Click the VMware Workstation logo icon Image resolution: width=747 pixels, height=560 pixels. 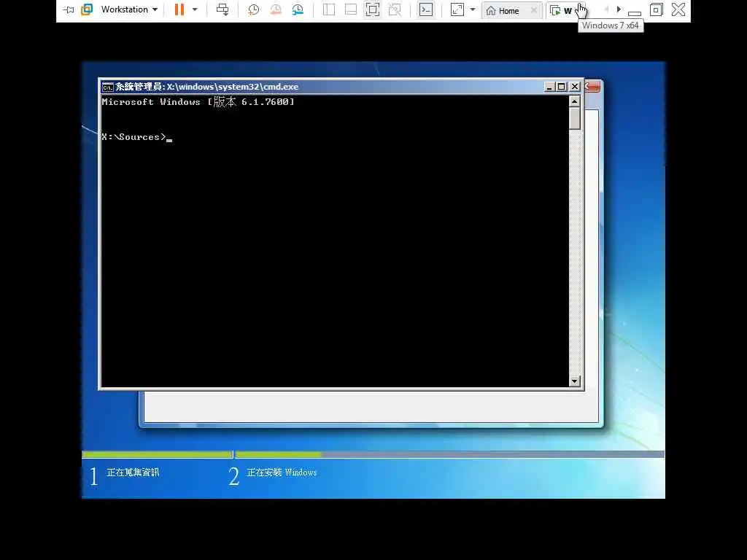[x=87, y=9]
